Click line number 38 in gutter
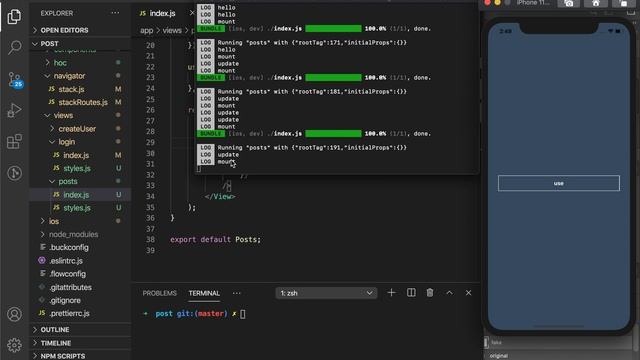This screenshot has width=640, height=360. point(150,240)
